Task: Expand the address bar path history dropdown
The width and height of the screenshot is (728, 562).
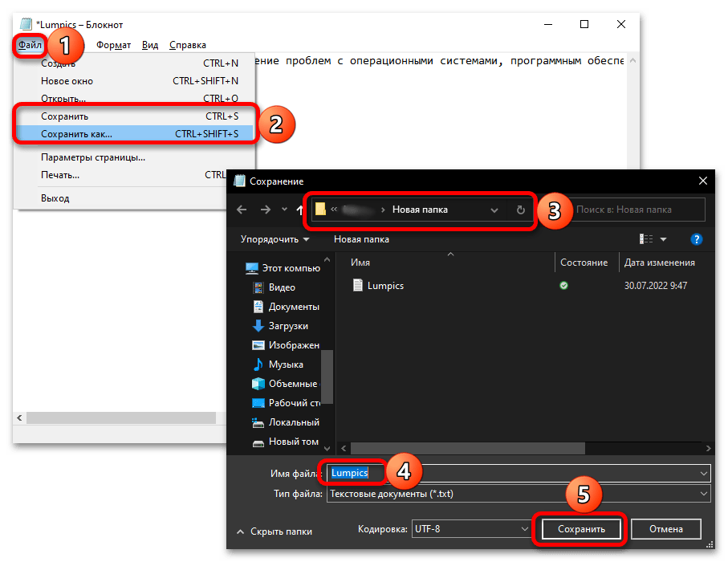Action: pyautogui.click(x=494, y=210)
